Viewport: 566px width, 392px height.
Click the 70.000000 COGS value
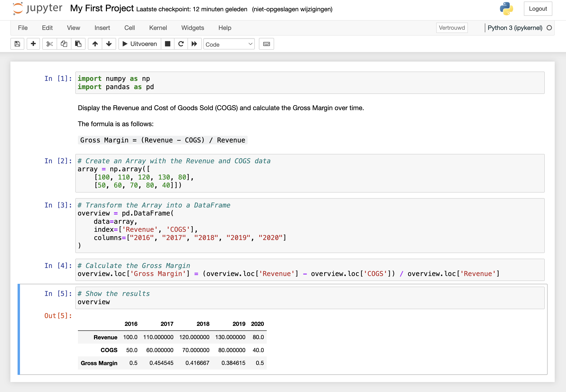pyautogui.click(x=196, y=350)
